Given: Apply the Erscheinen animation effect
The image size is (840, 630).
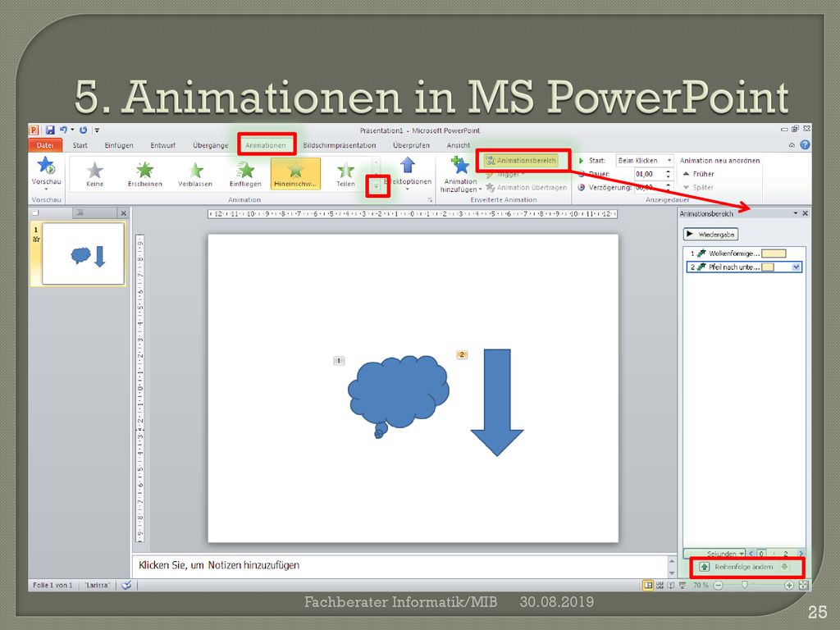Looking at the screenshot, I should [144, 174].
